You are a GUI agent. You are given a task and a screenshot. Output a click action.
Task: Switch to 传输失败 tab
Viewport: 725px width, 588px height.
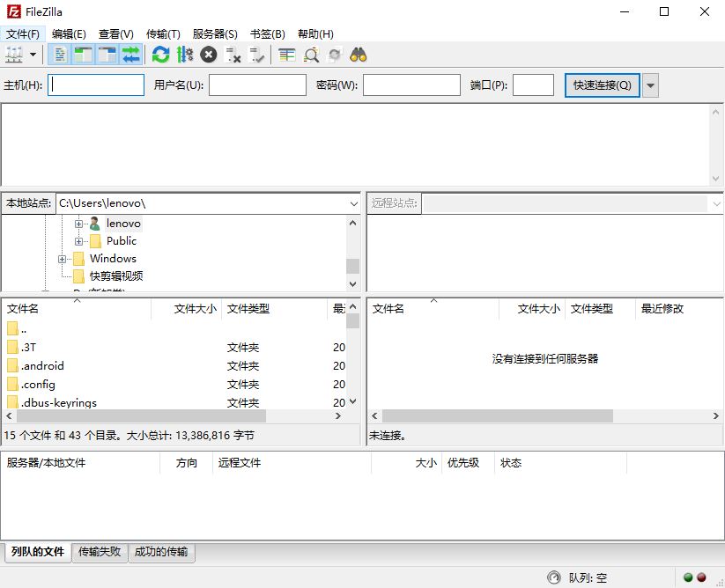pos(100,552)
